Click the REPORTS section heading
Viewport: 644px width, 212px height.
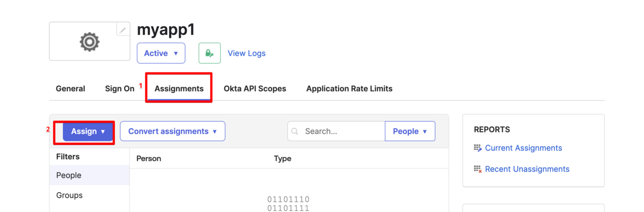[492, 129]
